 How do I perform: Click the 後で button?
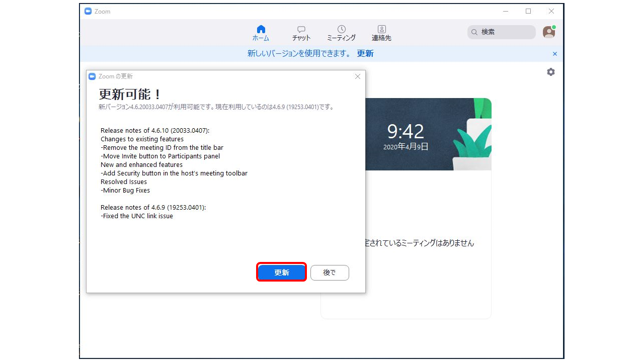click(x=330, y=273)
